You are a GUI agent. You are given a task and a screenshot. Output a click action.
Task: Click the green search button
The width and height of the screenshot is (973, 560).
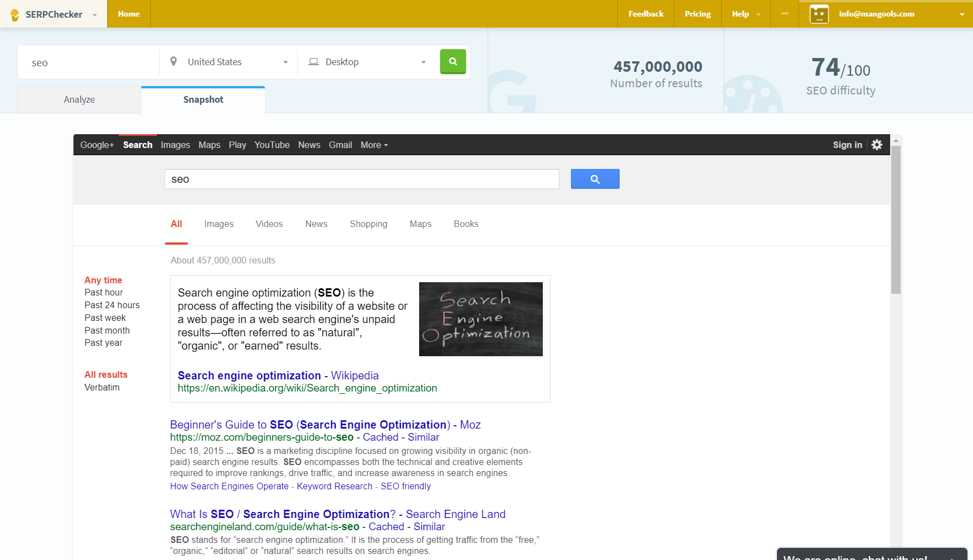pos(453,61)
